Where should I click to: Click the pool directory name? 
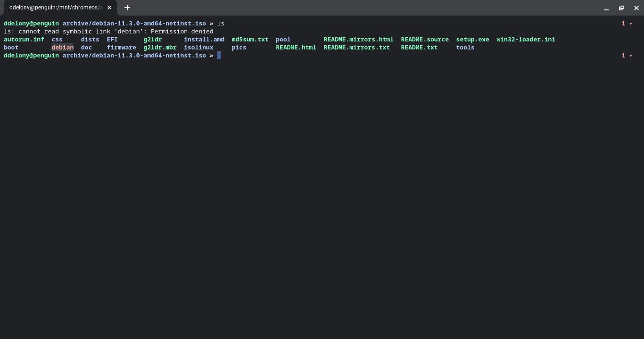click(x=283, y=40)
